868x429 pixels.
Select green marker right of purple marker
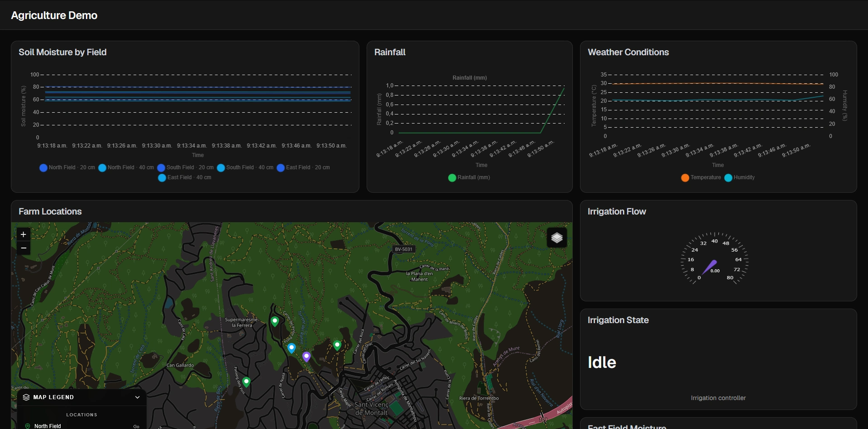pyautogui.click(x=337, y=345)
